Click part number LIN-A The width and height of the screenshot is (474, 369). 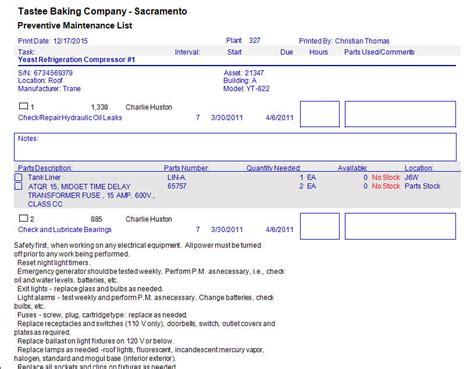[x=176, y=177]
